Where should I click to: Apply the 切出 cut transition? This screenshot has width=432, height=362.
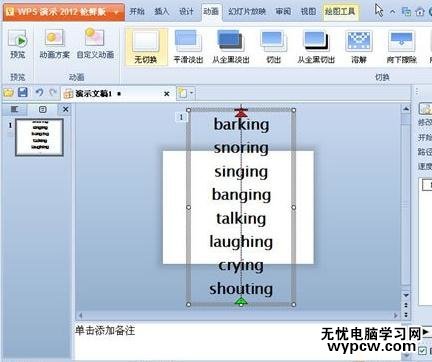tap(273, 47)
